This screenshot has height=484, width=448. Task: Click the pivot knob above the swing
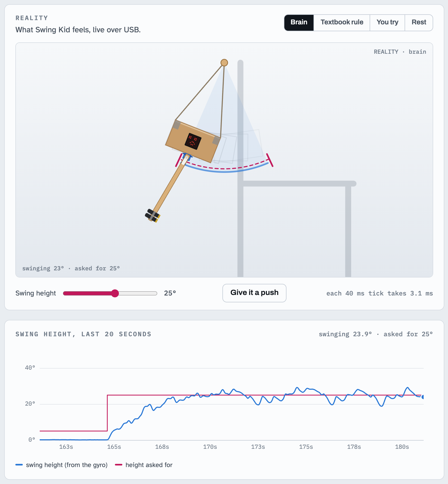pyautogui.click(x=224, y=63)
